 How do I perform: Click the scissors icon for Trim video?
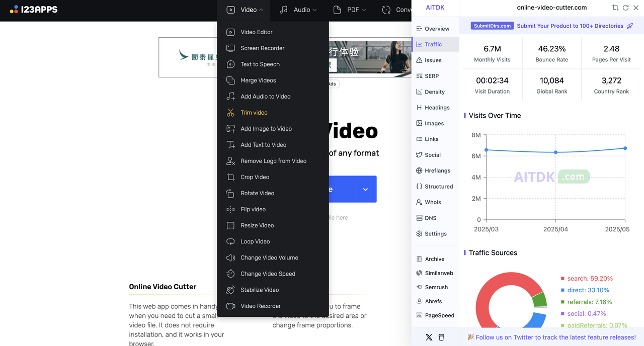coord(230,113)
